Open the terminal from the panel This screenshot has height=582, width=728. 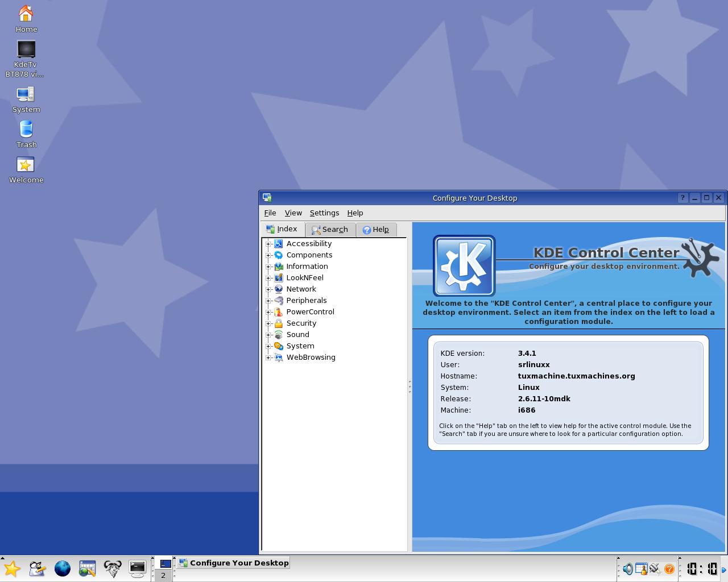coord(138,568)
